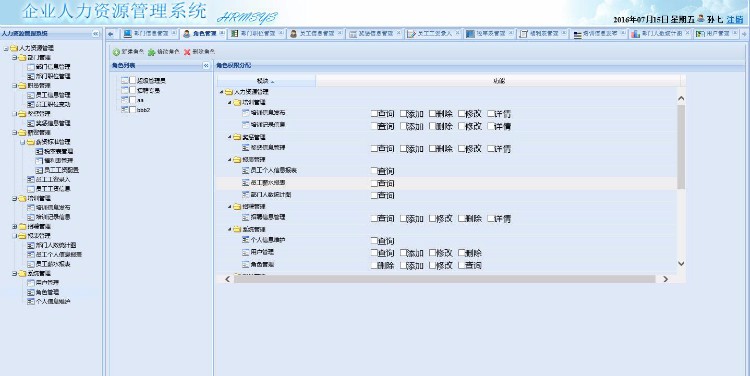
Task: Click 员工个人信息报表 item icon in permission tree
Action: (x=246, y=170)
